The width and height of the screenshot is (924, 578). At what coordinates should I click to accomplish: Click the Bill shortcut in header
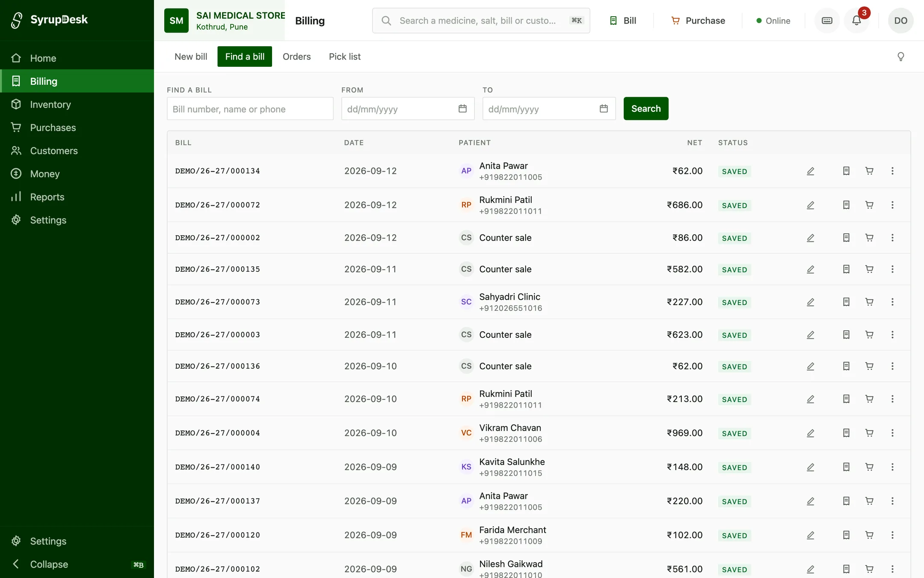point(623,21)
